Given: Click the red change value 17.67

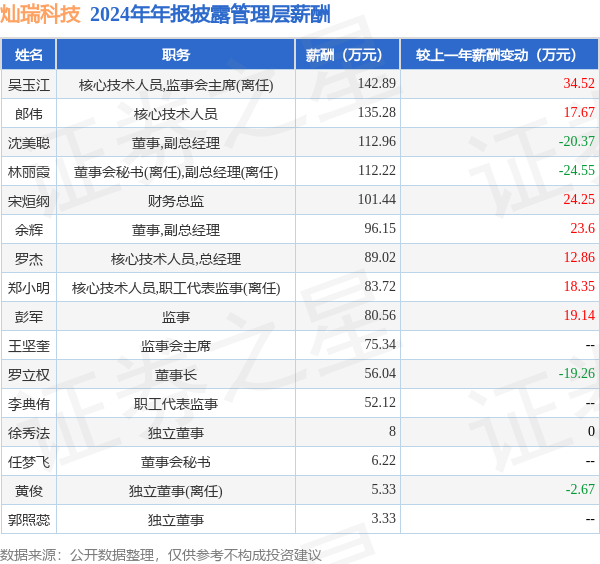Looking at the screenshot, I should coord(579,112).
